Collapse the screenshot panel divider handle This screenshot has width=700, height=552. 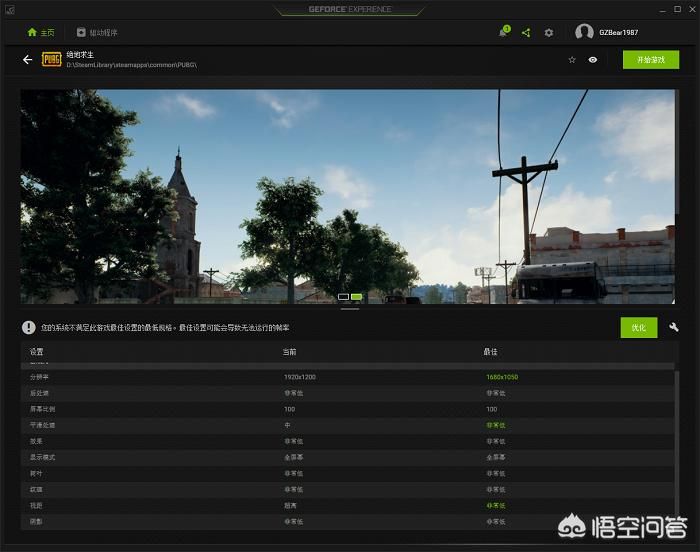pos(350,309)
